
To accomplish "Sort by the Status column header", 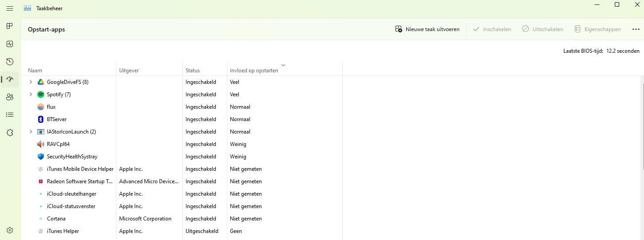I will pyautogui.click(x=193, y=71).
